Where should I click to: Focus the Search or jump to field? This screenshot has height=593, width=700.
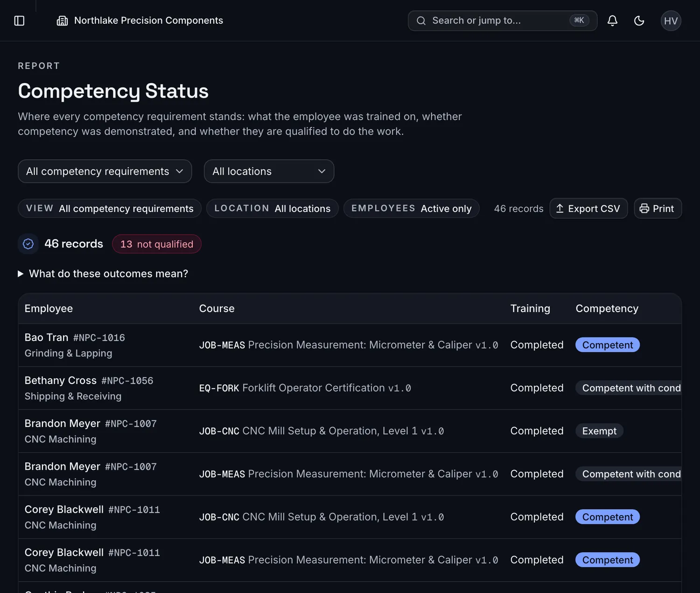click(502, 21)
